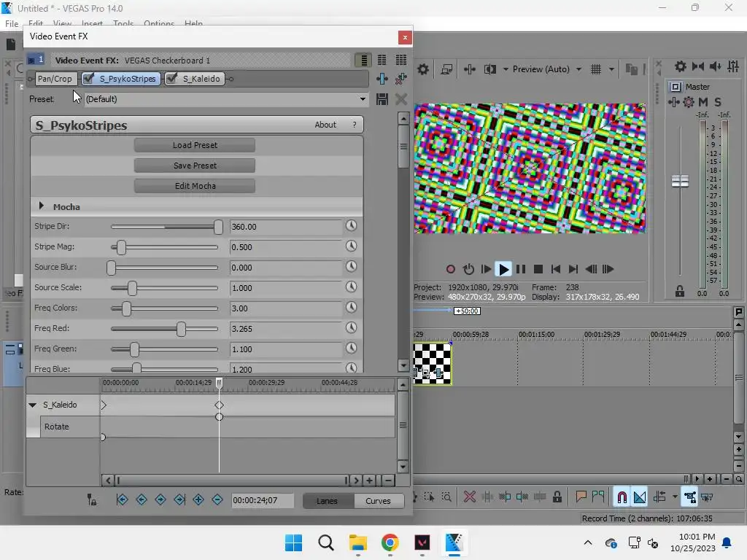Show hidden tray icons chevron
Image resolution: width=747 pixels, height=560 pixels.
[588, 542]
